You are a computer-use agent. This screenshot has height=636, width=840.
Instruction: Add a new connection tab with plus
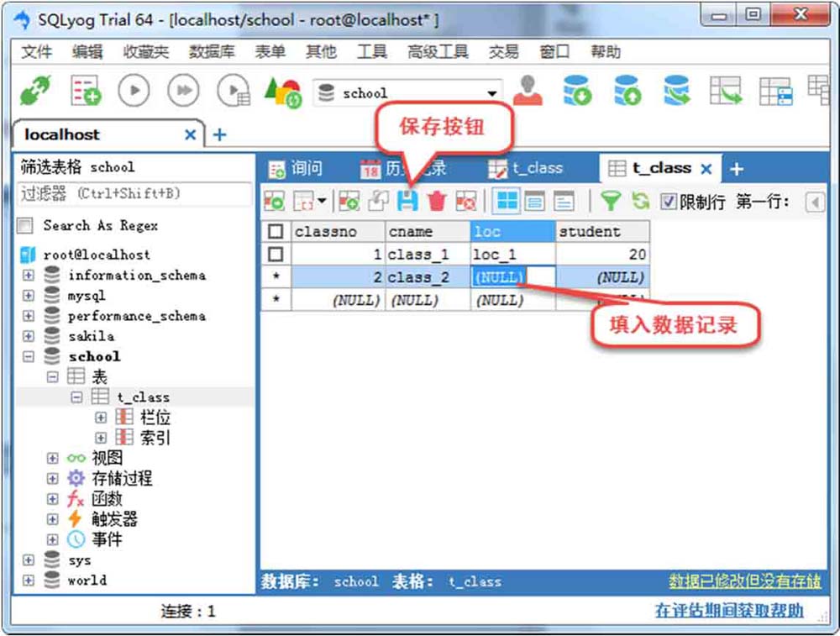point(219,134)
